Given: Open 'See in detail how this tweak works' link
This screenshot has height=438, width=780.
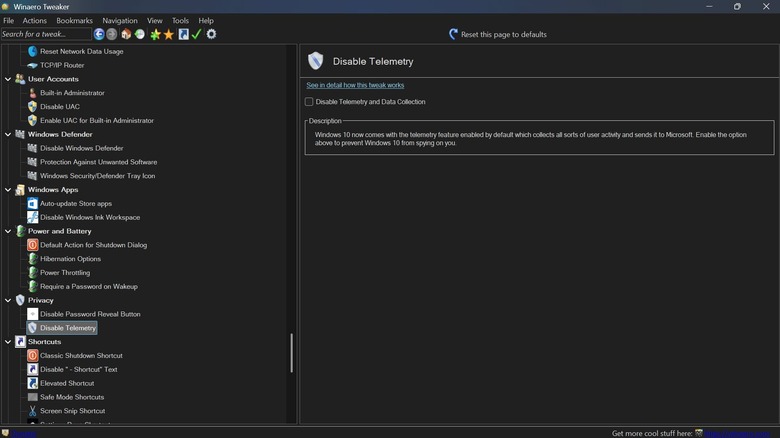Looking at the screenshot, I should pos(355,85).
